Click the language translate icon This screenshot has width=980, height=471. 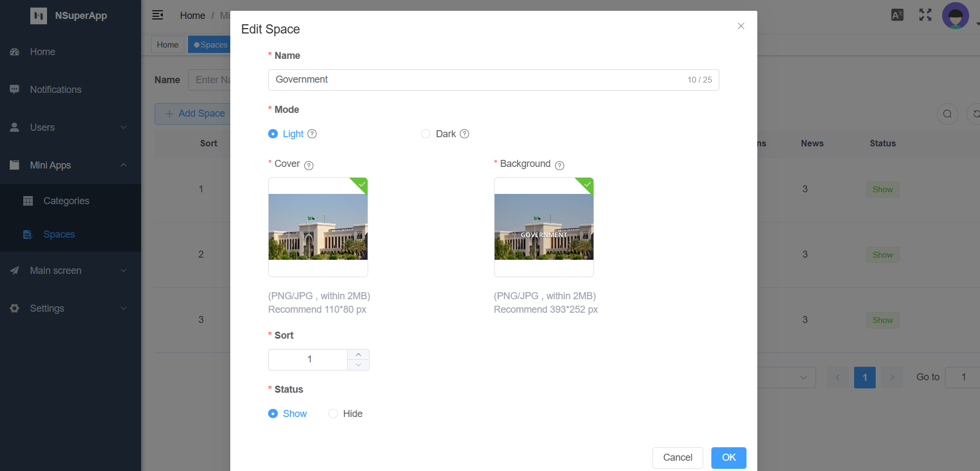pyautogui.click(x=897, y=15)
